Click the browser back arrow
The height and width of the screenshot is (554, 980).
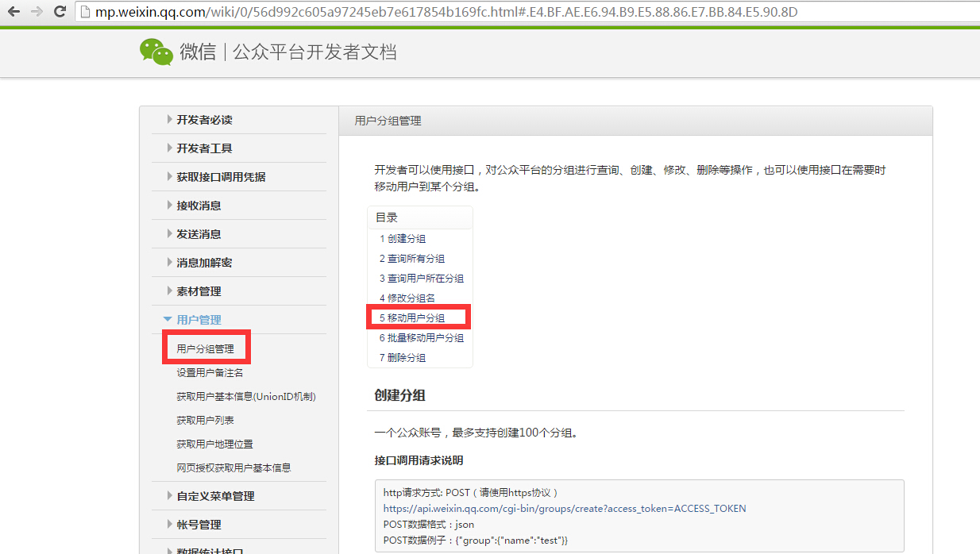[14, 12]
